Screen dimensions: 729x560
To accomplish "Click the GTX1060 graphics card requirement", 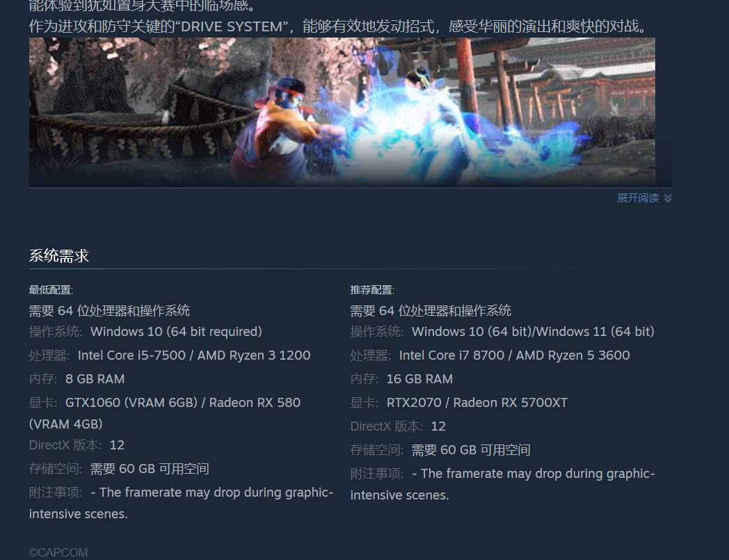I will click(x=165, y=413).
